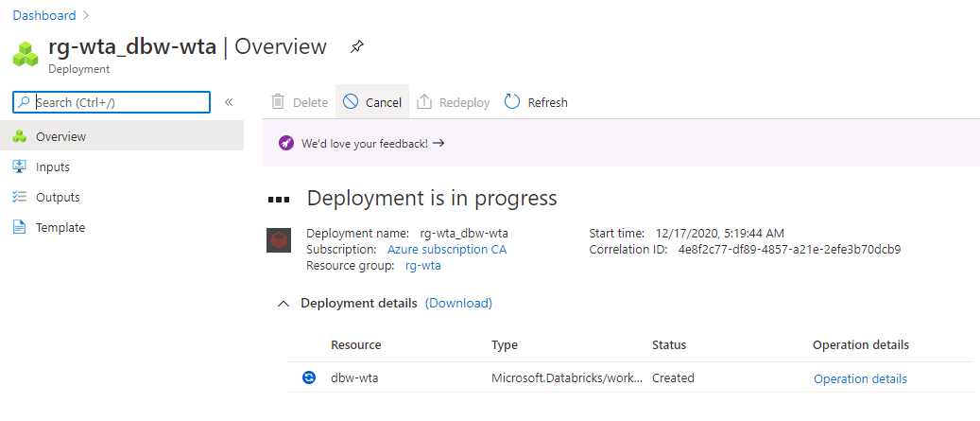This screenshot has height=421, width=980.
Task: Cancel the deployment in progress
Action: pyautogui.click(x=372, y=102)
